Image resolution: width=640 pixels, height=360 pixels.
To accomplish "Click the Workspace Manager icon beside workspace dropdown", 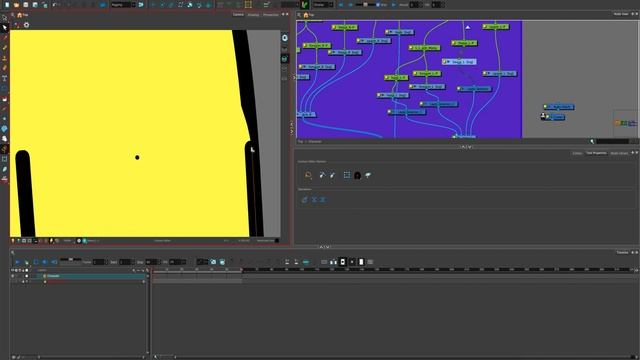I will [x=141, y=5].
